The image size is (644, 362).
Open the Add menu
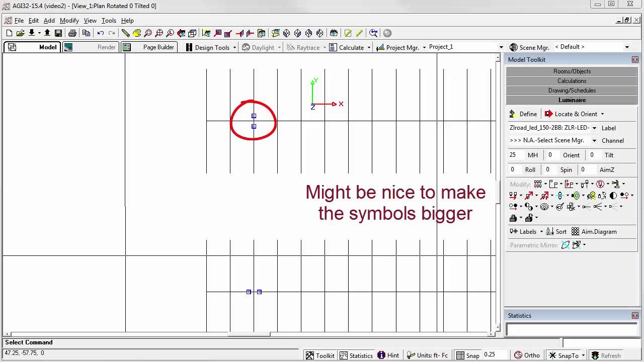(49, 21)
